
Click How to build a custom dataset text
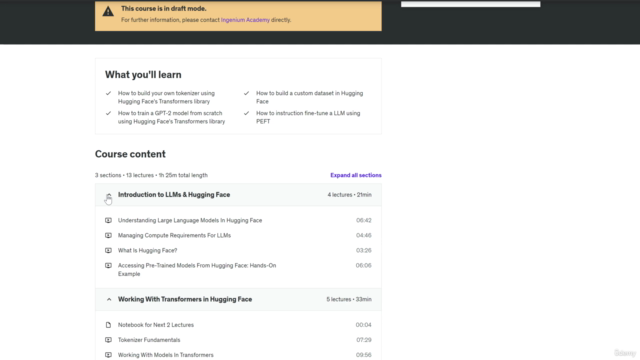(309, 97)
